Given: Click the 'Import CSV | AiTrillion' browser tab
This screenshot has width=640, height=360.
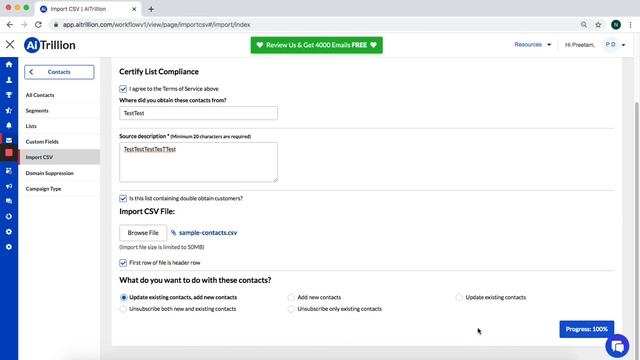Looking at the screenshot, I should click(88, 9).
